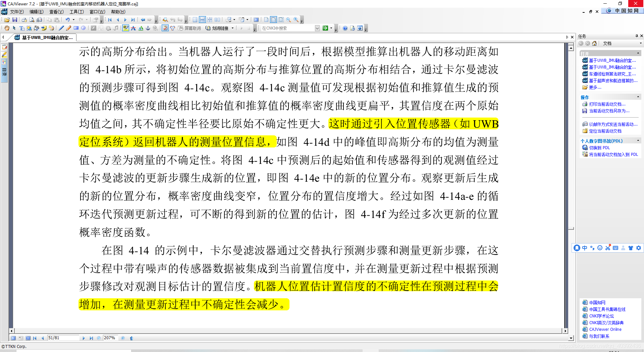Toggle fit-width page view
Screen dimensions: 644x352
click(x=274, y=20)
